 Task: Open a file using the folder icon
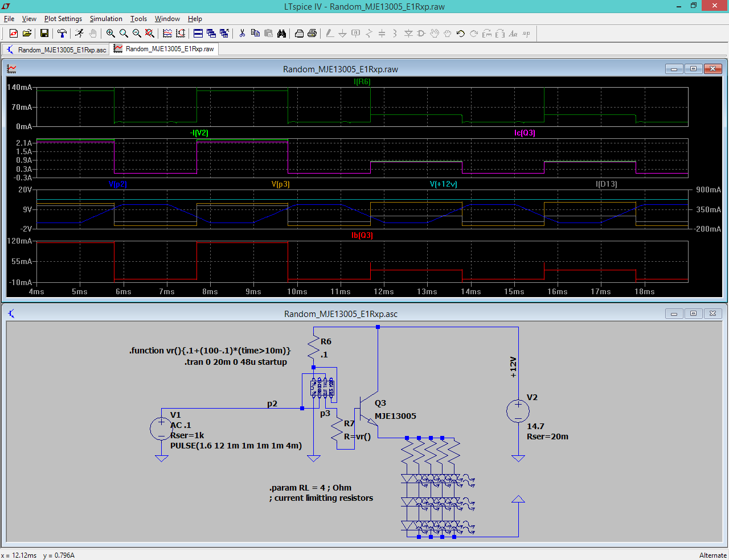(x=27, y=34)
